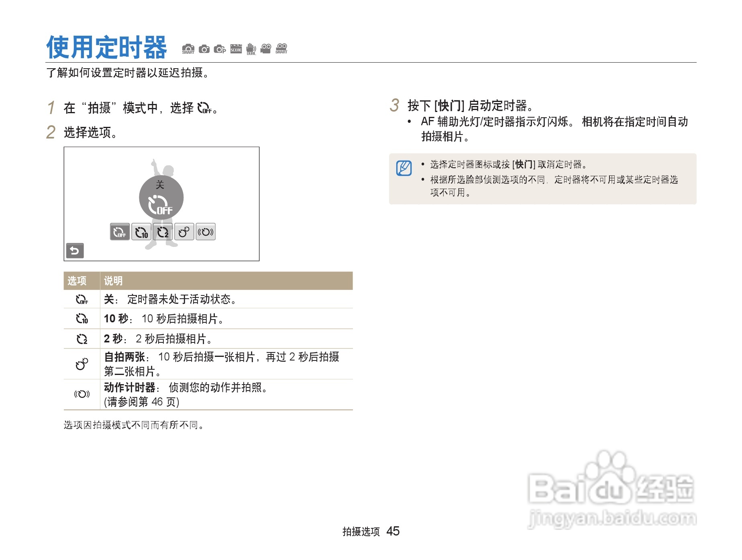
Task: Click the subtitle '了解如何设置定时器以延迟拍摄。'
Action: [x=128, y=73]
